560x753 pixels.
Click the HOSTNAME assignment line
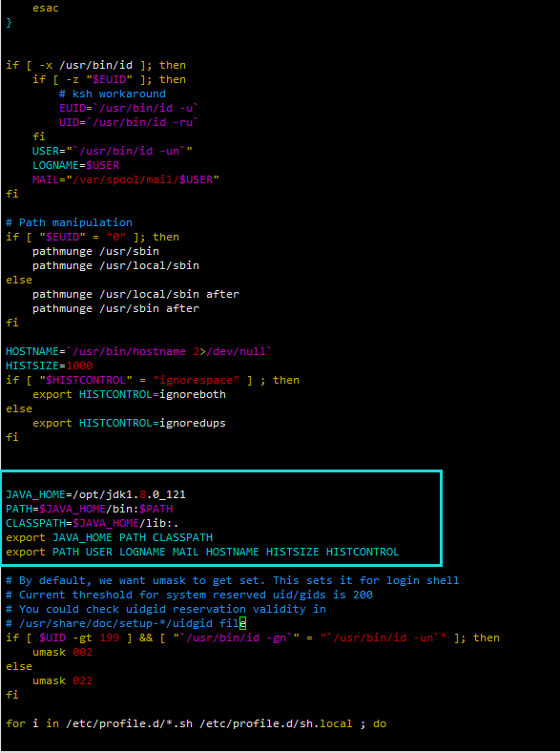pos(138,351)
